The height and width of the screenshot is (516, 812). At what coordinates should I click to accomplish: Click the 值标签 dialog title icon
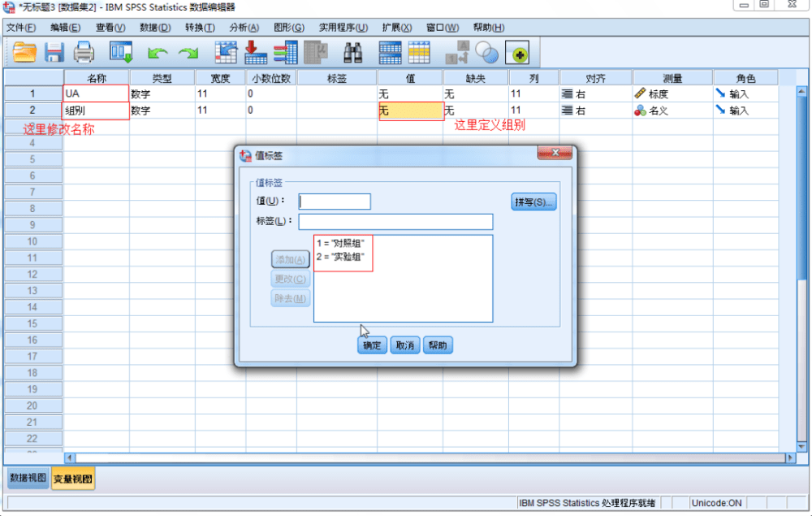click(246, 155)
